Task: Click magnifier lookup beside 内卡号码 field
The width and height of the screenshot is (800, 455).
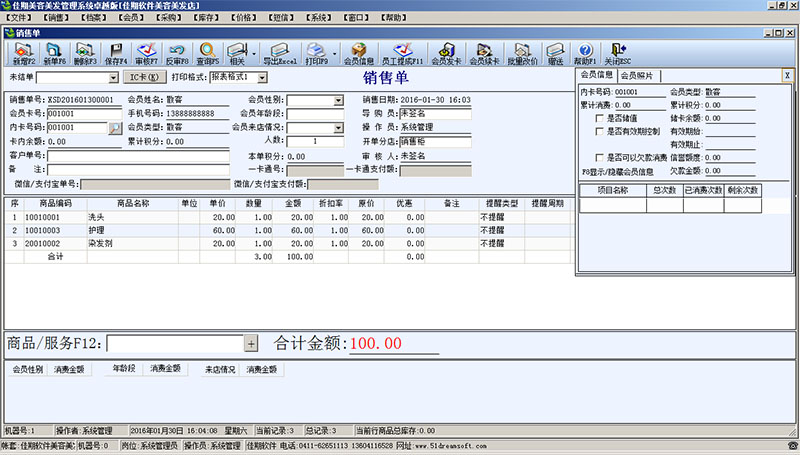Action: (115, 128)
